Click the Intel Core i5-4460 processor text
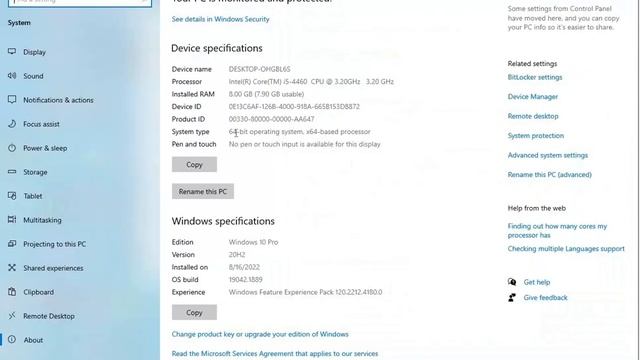The width and height of the screenshot is (640, 360). (x=311, y=82)
